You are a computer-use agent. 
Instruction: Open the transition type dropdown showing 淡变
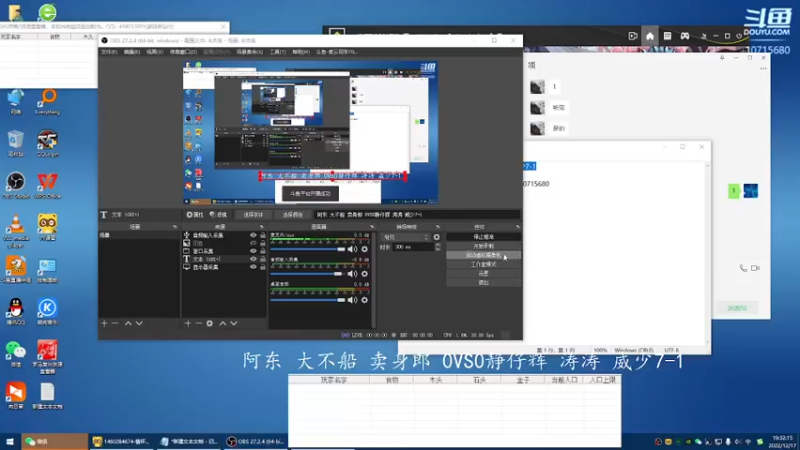coord(406,237)
